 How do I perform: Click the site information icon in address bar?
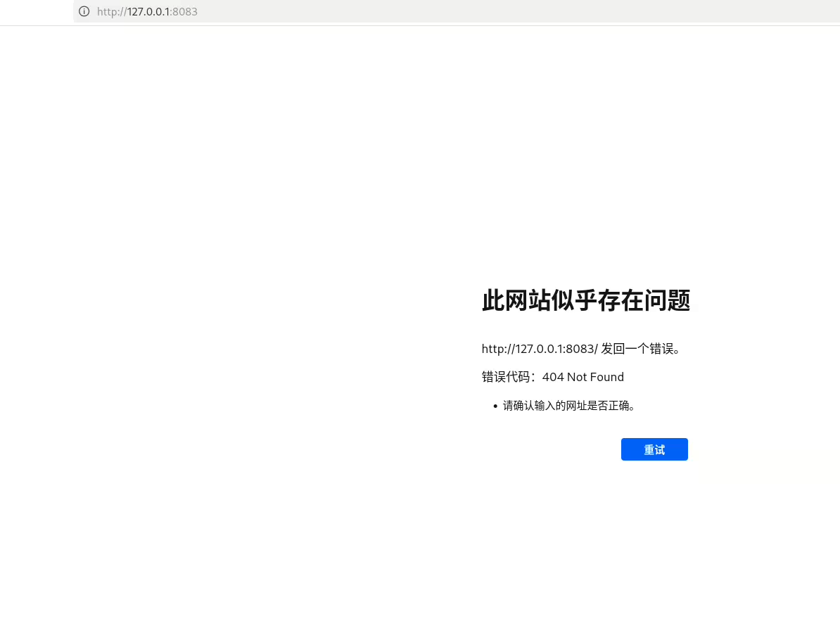click(84, 11)
